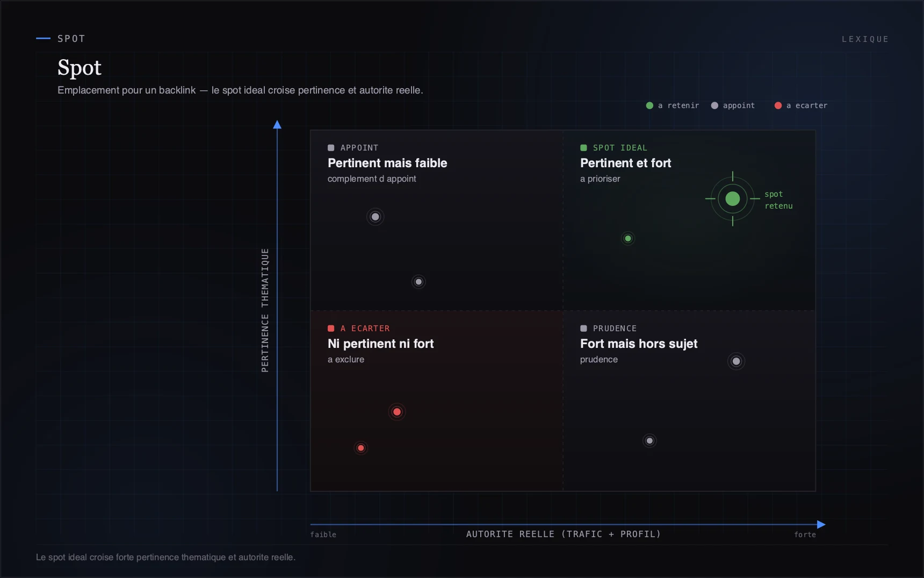
Task: Click the arrowhead of the vertical pertinence axis
Action: (x=277, y=125)
